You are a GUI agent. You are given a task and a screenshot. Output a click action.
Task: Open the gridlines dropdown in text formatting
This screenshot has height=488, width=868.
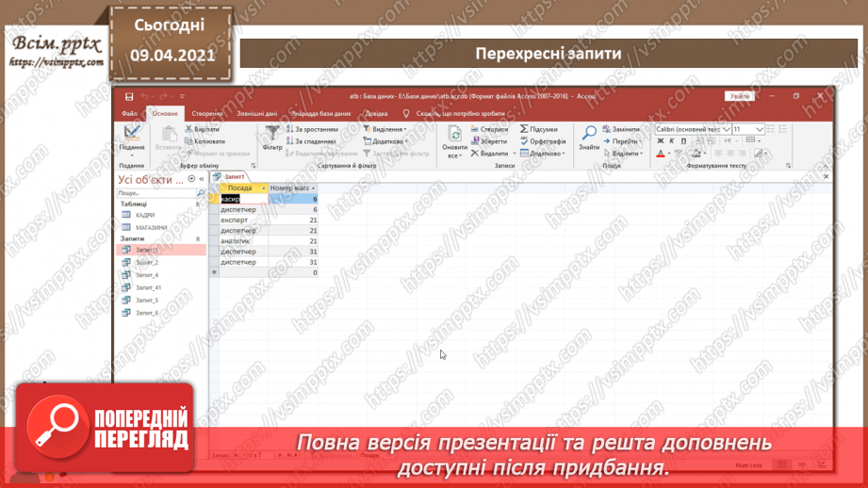tap(753, 141)
